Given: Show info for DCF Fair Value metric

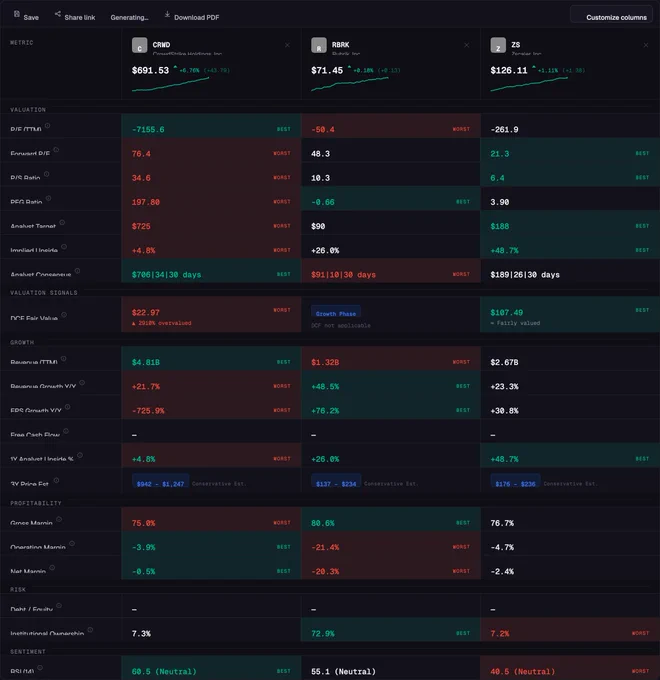Looking at the screenshot, I should tap(64, 315).
